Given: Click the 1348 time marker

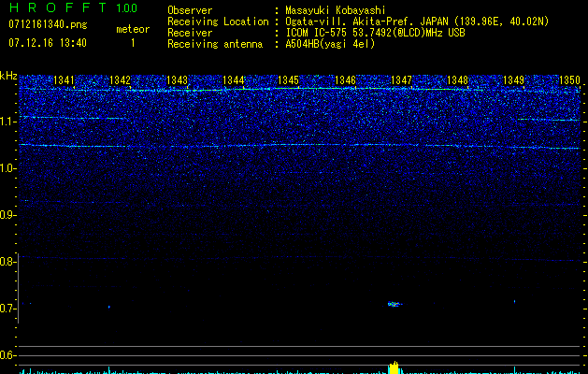Looking at the screenshot, I should (457, 80).
